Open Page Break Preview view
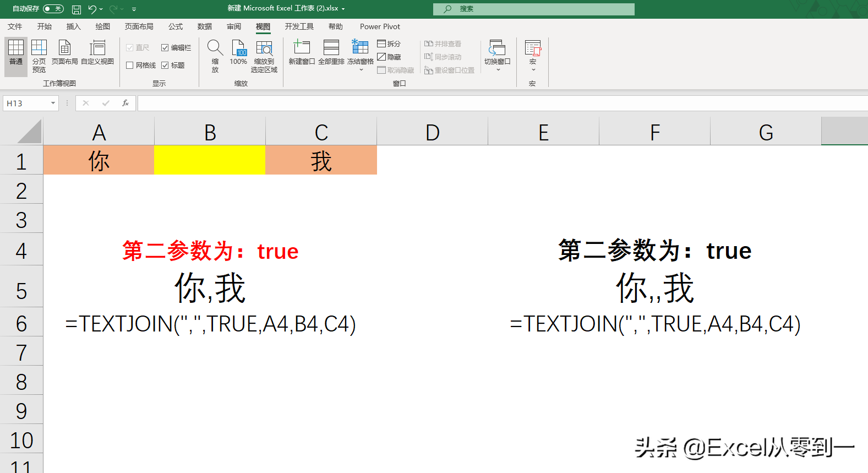 point(39,56)
